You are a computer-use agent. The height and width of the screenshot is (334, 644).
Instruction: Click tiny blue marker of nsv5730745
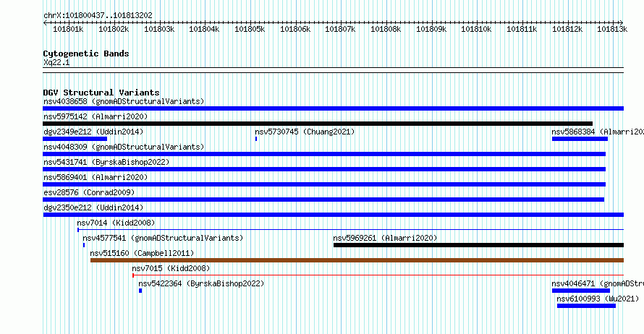click(x=256, y=139)
